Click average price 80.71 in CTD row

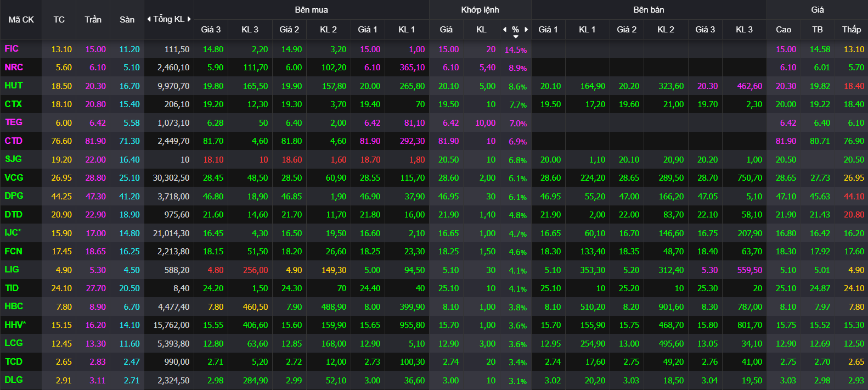click(x=820, y=141)
